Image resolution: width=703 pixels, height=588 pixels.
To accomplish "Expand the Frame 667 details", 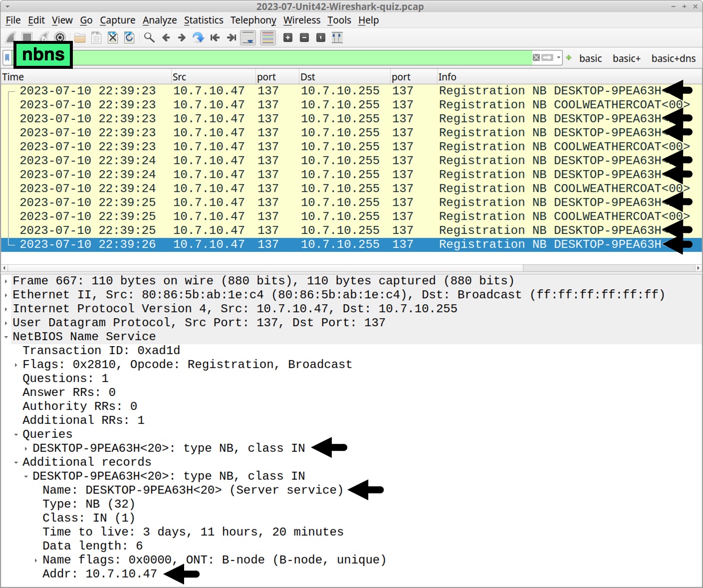I will point(5,280).
